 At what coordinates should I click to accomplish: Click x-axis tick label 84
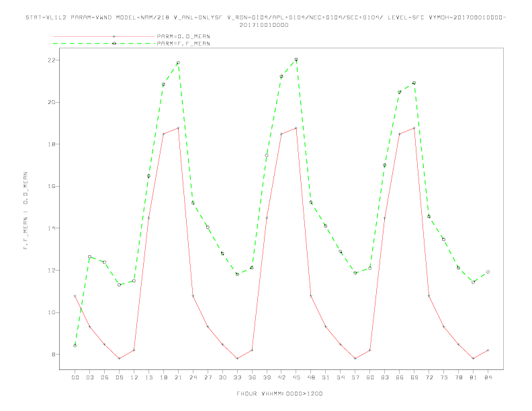(488, 377)
